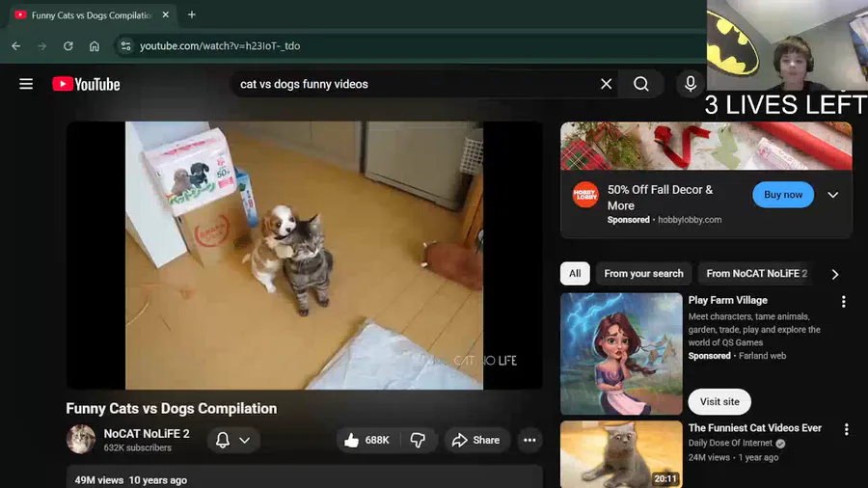The width and height of the screenshot is (868, 488).
Task: Open the hobbylobby.com sponsored link
Action: click(x=690, y=220)
